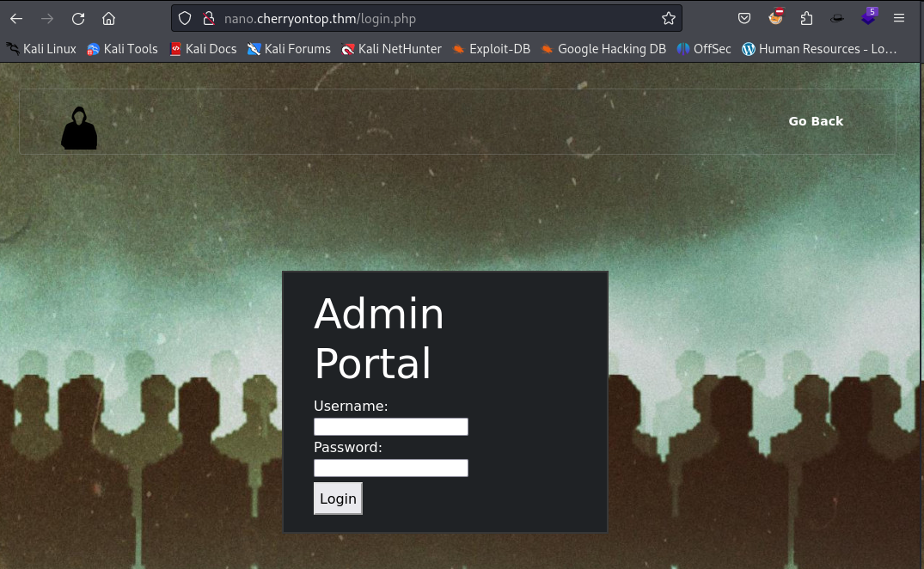Go to the browser home page
The image size is (924, 569).
108,18
